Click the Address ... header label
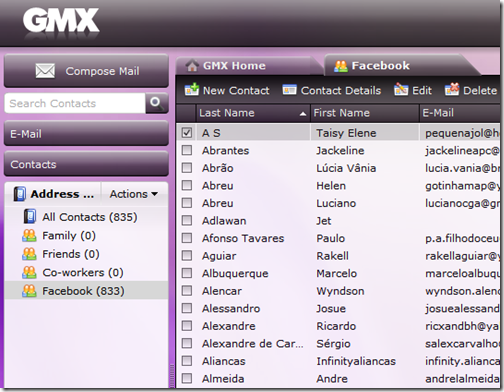The width and height of the screenshot is (504, 392). tap(62, 194)
